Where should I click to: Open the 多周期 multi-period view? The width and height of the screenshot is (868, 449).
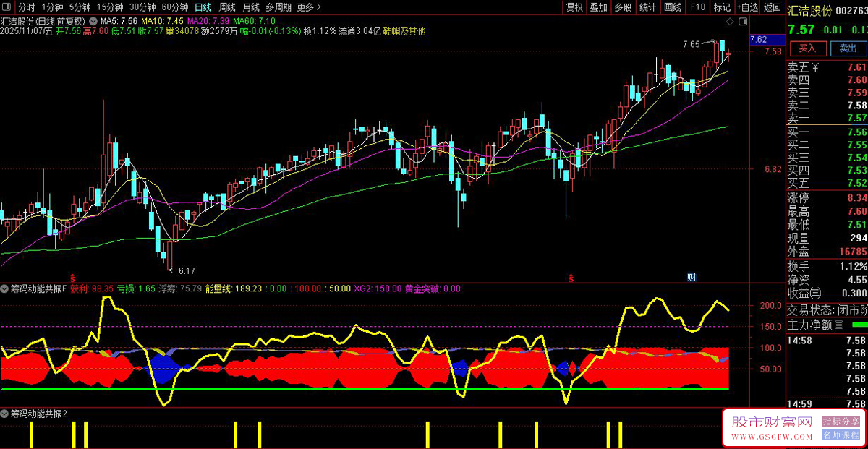pyautogui.click(x=278, y=7)
